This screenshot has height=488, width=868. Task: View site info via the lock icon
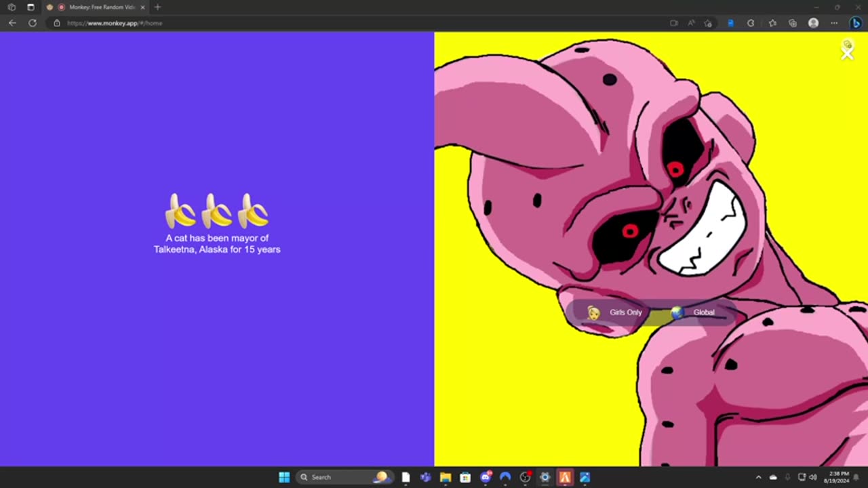pyautogui.click(x=57, y=23)
